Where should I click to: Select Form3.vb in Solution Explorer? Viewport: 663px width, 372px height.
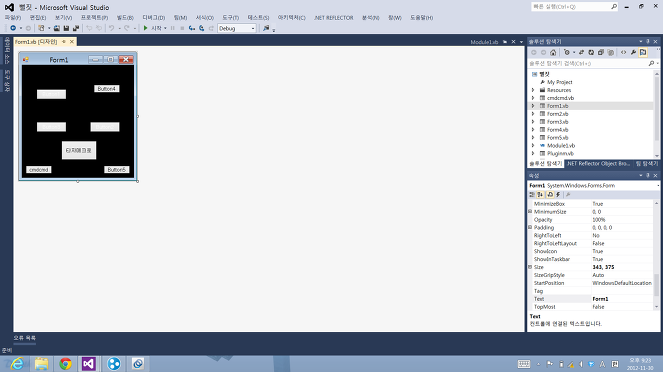557,122
